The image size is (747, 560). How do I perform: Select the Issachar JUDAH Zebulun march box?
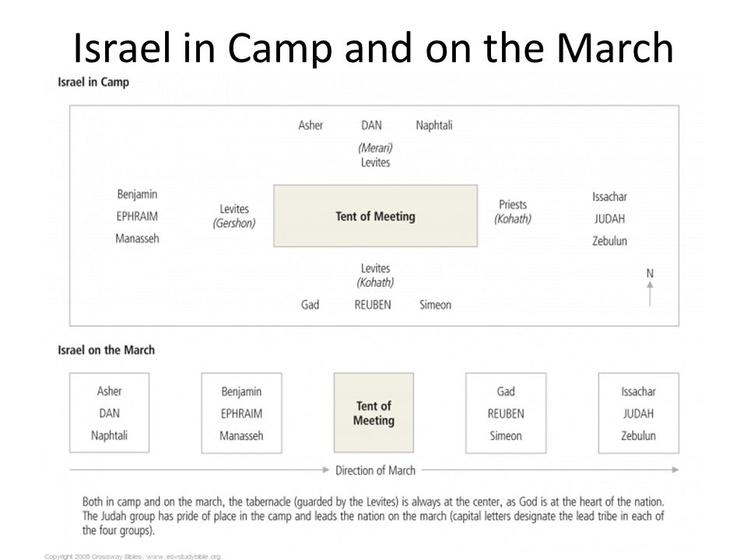pyautogui.click(x=638, y=413)
